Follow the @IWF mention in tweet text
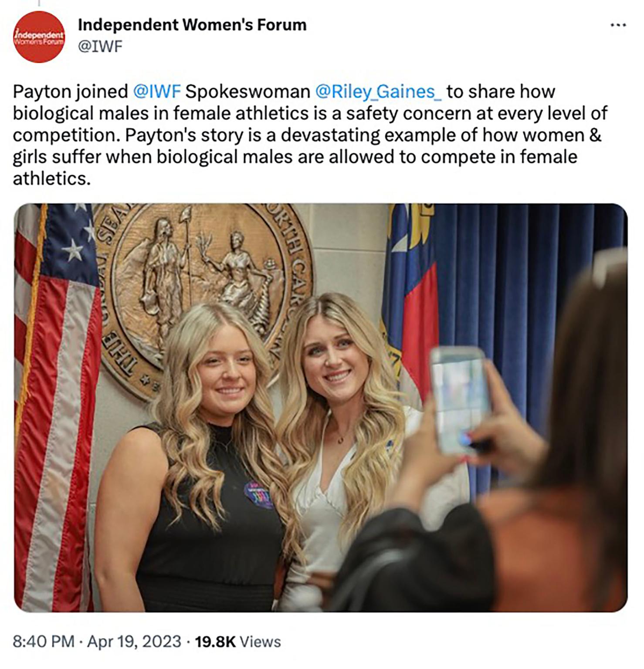Viewport: 644px width, 669px height. click(156, 91)
